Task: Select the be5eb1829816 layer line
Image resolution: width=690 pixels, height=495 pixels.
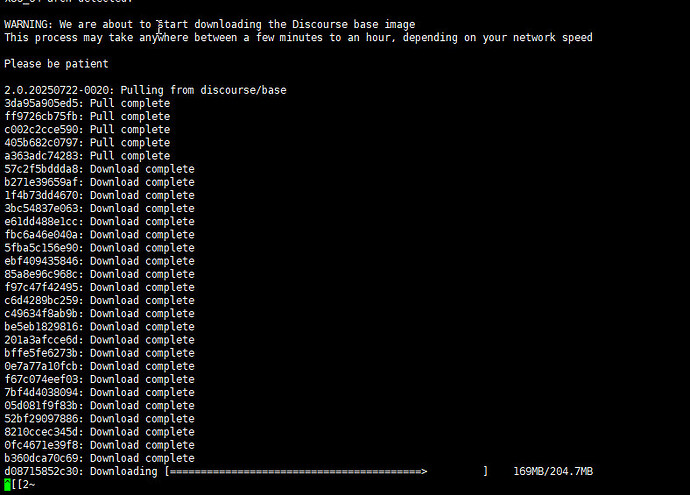Action: pos(99,327)
